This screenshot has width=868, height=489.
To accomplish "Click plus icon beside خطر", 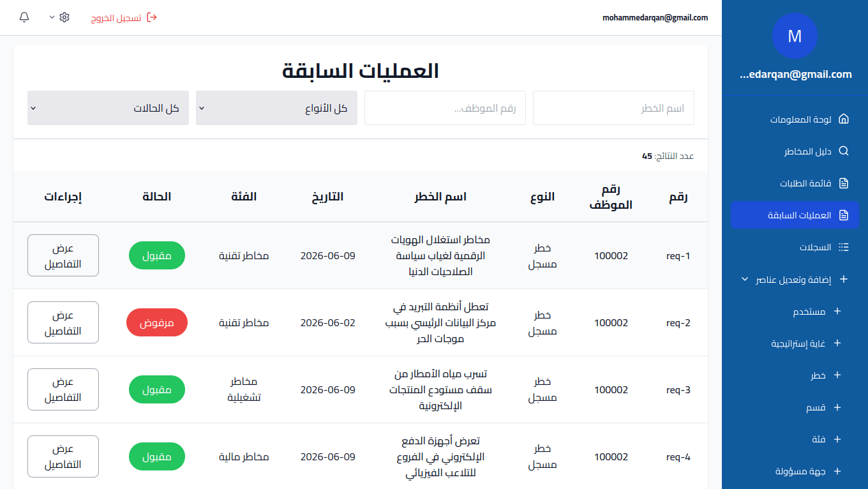I will 838,375.
